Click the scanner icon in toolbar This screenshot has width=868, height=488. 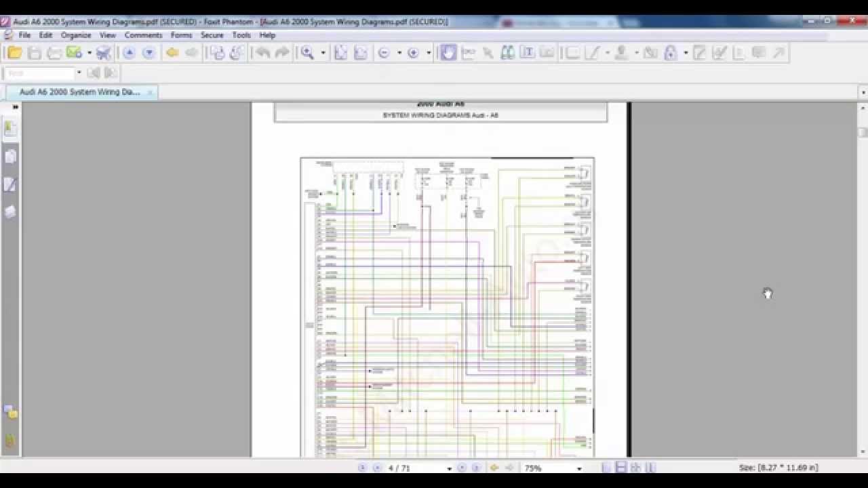(x=104, y=53)
